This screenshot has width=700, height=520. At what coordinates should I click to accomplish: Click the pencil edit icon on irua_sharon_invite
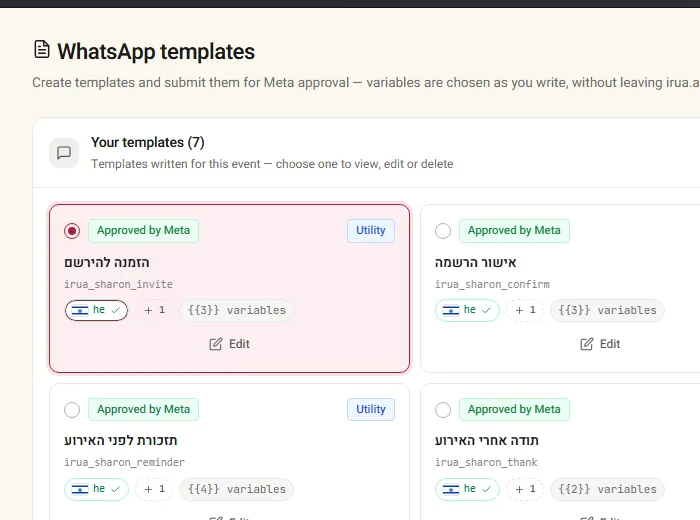click(x=216, y=344)
